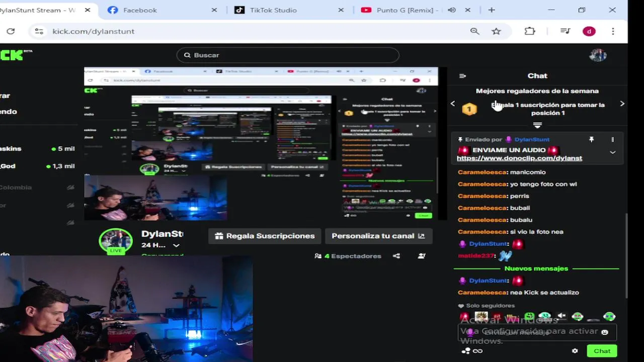Open the browser extensions puzzle icon
The height and width of the screenshot is (362, 644).
click(x=530, y=31)
